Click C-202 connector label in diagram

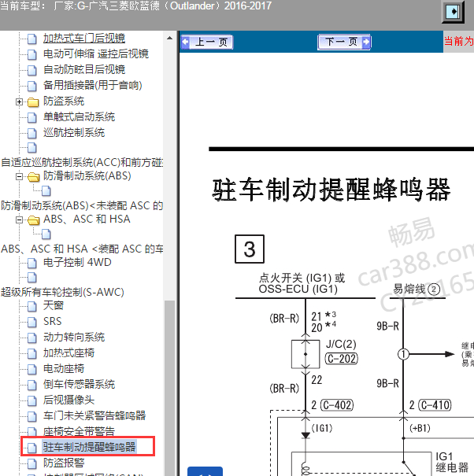click(x=342, y=359)
